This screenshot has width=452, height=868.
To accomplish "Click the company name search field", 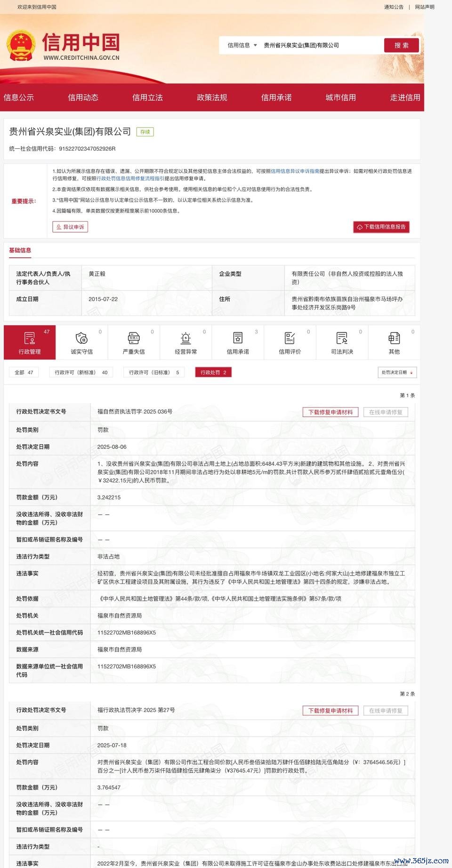I will coord(320,45).
